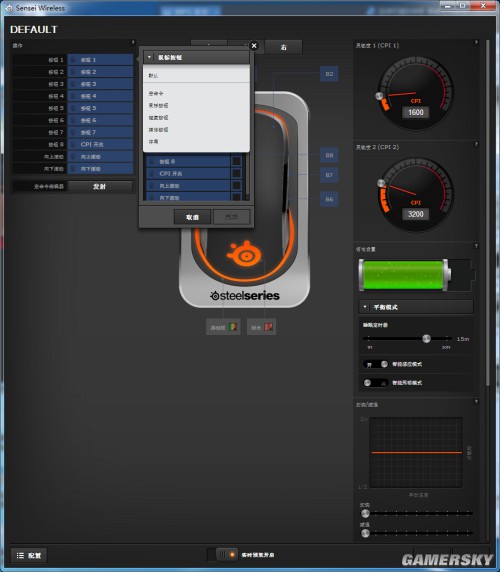500x572 pixels.
Task: Open the CPI 2 help question mark
Action: coord(476,144)
